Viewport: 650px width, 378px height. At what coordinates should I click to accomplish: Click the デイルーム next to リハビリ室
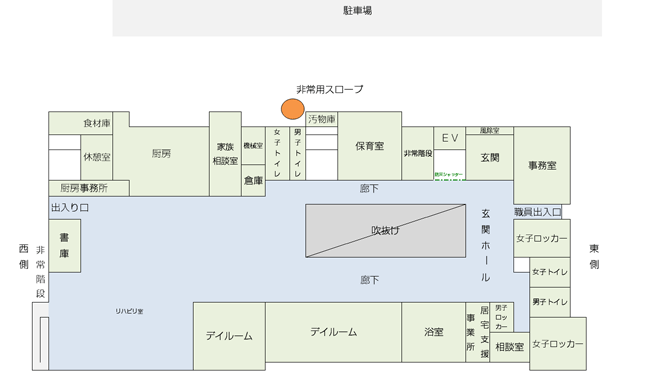click(x=229, y=336)
